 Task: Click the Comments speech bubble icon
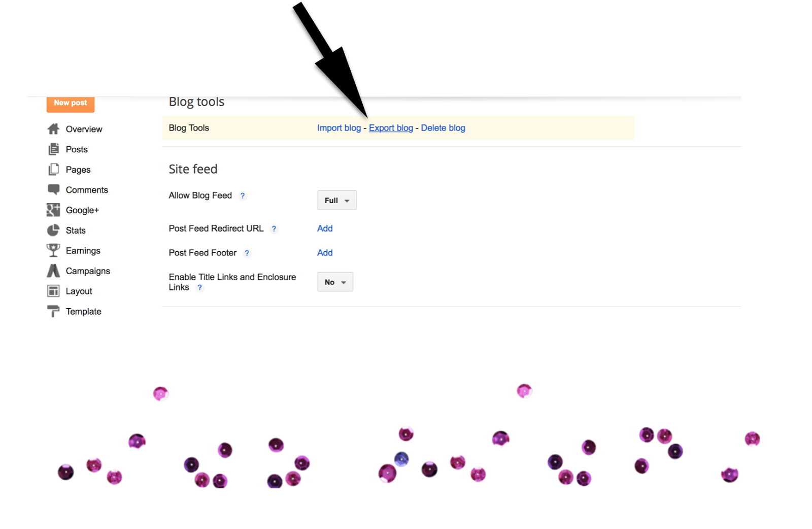pos(53,189)
